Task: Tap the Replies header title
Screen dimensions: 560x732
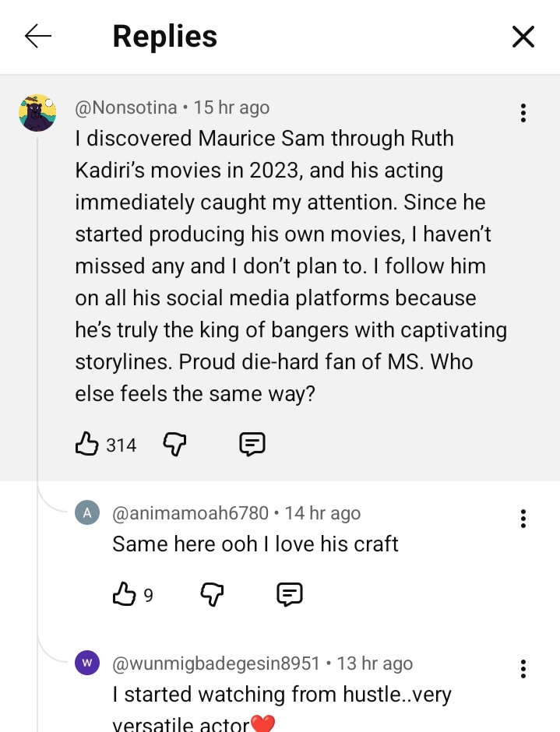Action: (x=164, y=36)
